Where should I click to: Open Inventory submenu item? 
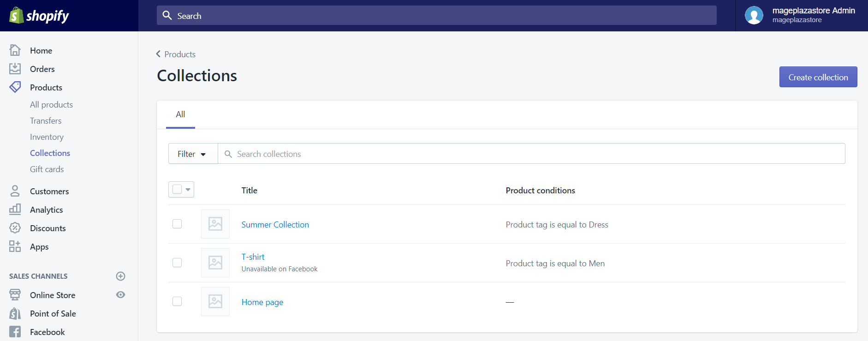click(47, 137)
